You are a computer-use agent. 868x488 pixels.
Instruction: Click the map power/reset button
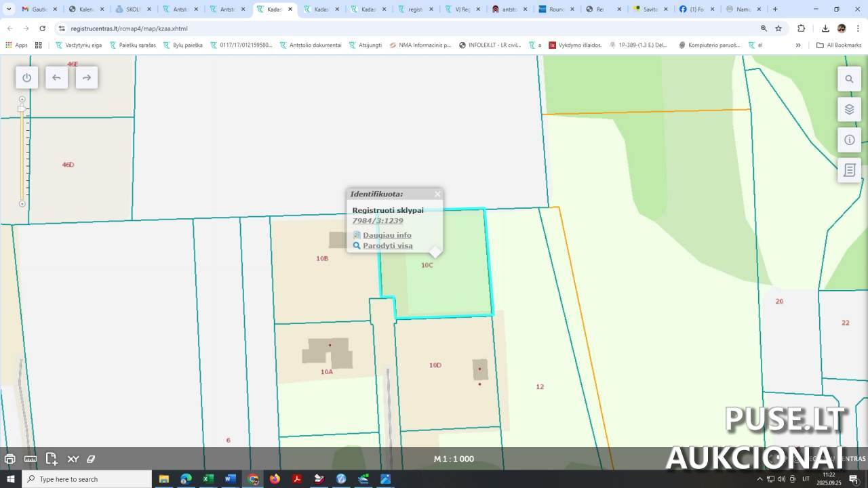point(26,77)
